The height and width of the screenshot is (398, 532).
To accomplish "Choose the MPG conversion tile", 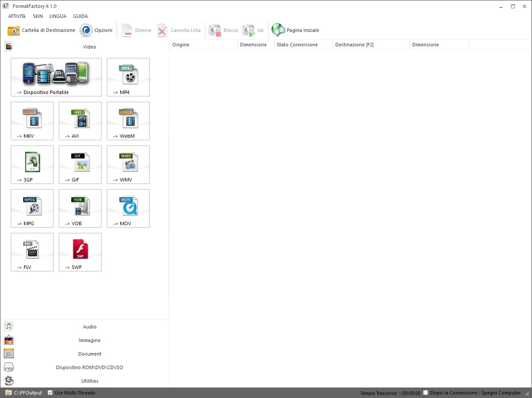I will click(x=32, y=208).
